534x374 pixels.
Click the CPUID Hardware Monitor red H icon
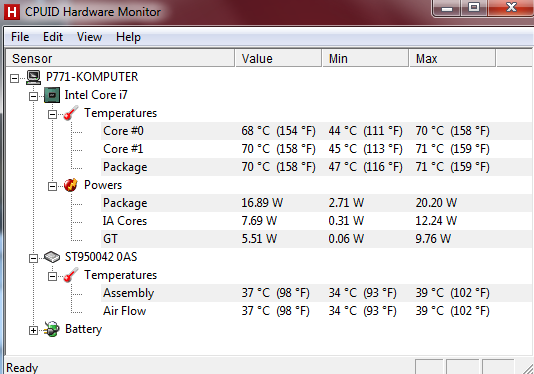(x=12, y=12)
